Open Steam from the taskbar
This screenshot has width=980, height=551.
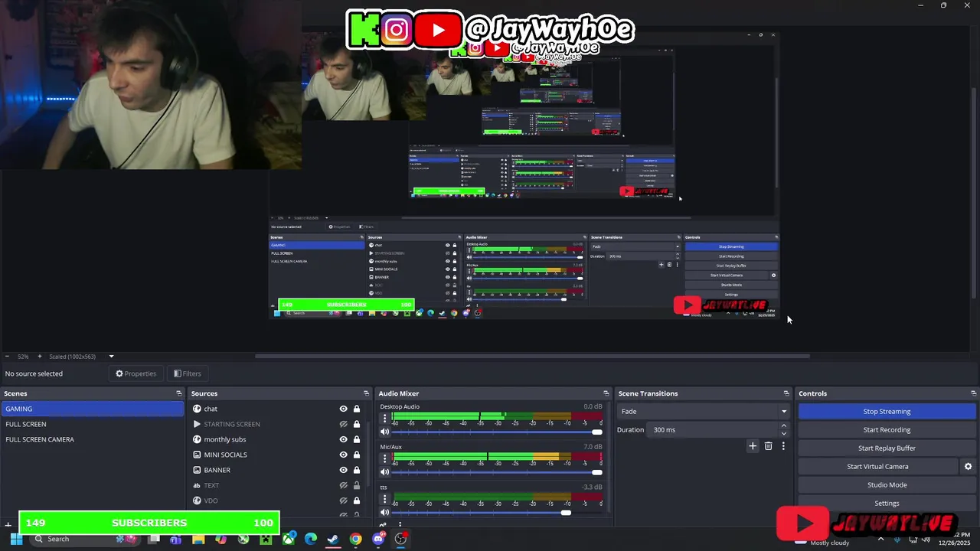[333, 539]
